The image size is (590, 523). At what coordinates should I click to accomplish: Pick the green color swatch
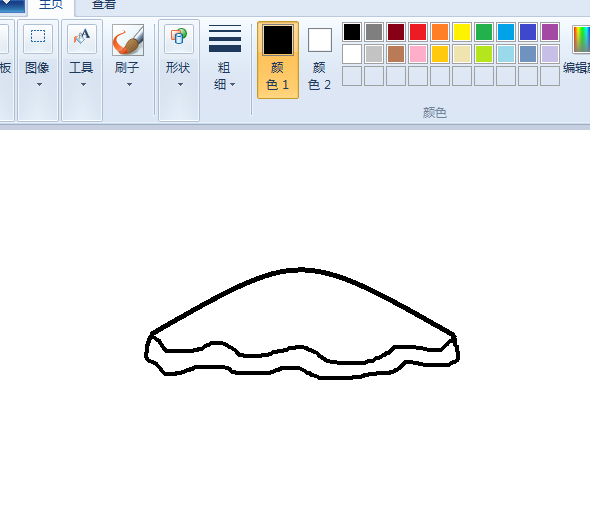484,32
